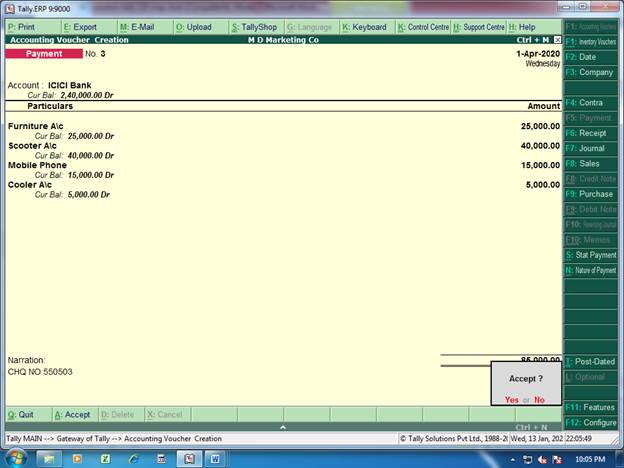
Task: Click the Nature of Payment button
Action: (591, 270)
